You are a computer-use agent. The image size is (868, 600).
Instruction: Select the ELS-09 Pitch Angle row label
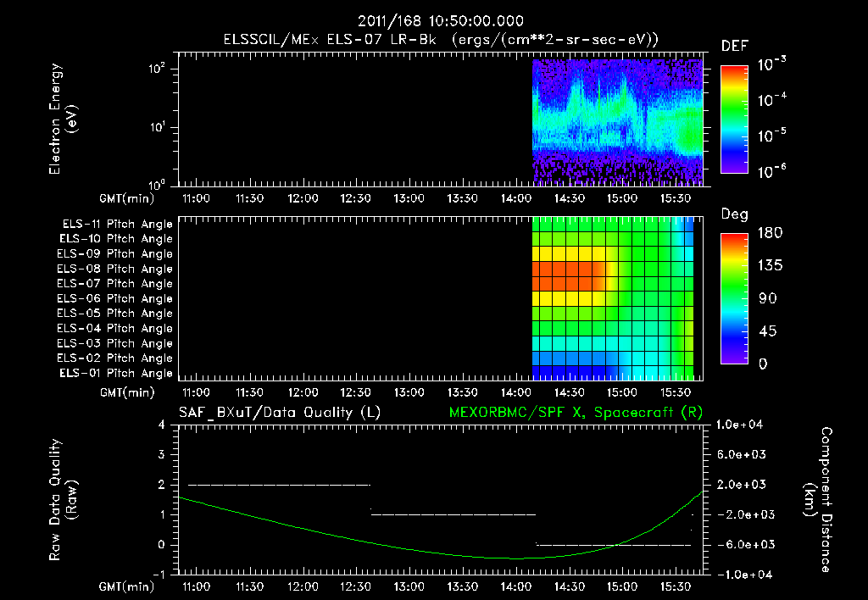click(114, 254)
